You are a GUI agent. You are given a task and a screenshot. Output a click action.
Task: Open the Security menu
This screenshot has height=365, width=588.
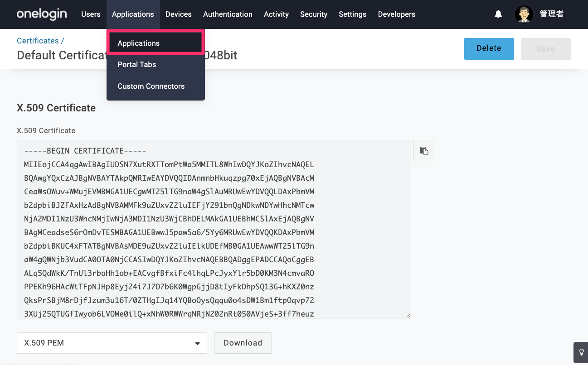[314, 14]
